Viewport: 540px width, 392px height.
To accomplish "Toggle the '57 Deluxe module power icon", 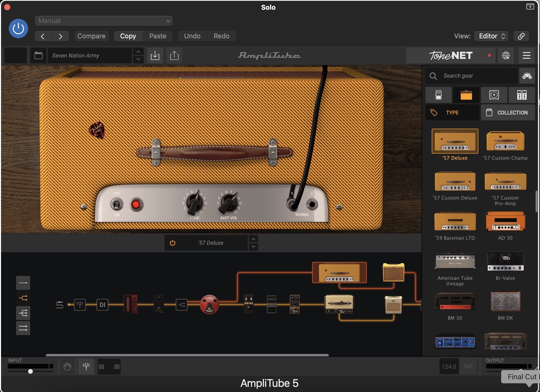I will click(173, 243).
